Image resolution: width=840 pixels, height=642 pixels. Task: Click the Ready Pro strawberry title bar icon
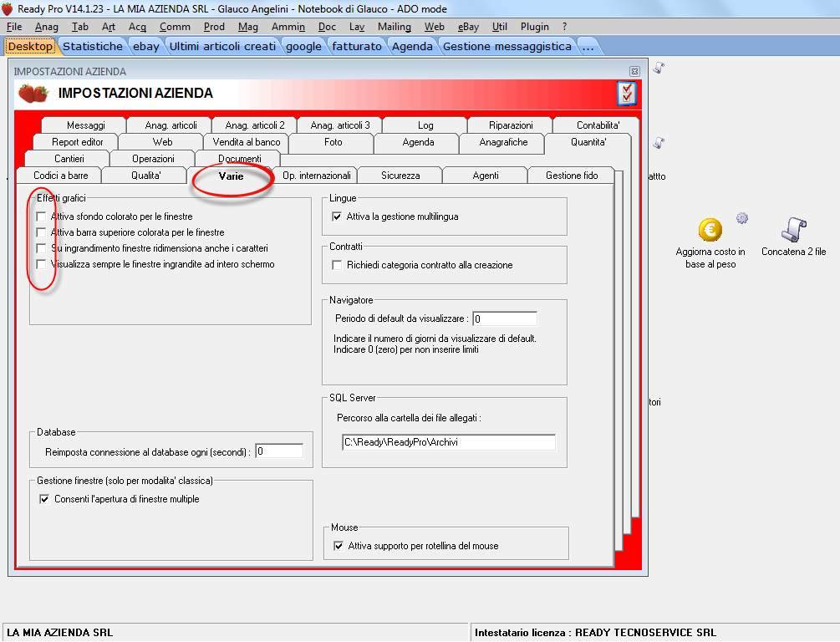tap(7, 8)
